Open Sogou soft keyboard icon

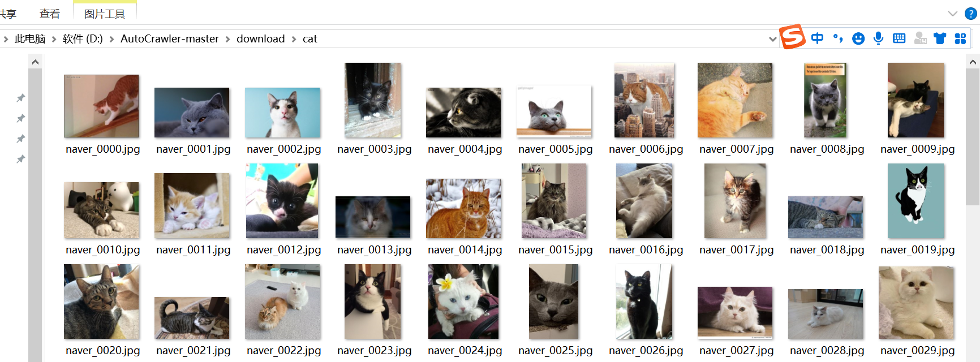(x=899, y=38)
